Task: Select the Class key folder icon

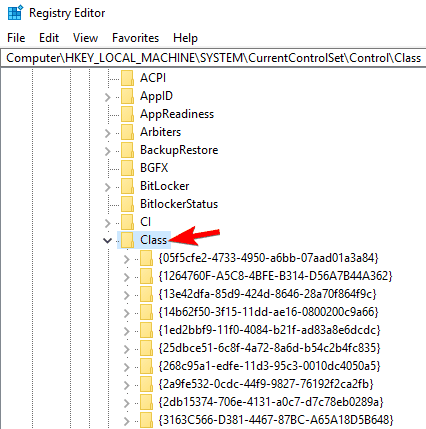Action: click(128, 240)
